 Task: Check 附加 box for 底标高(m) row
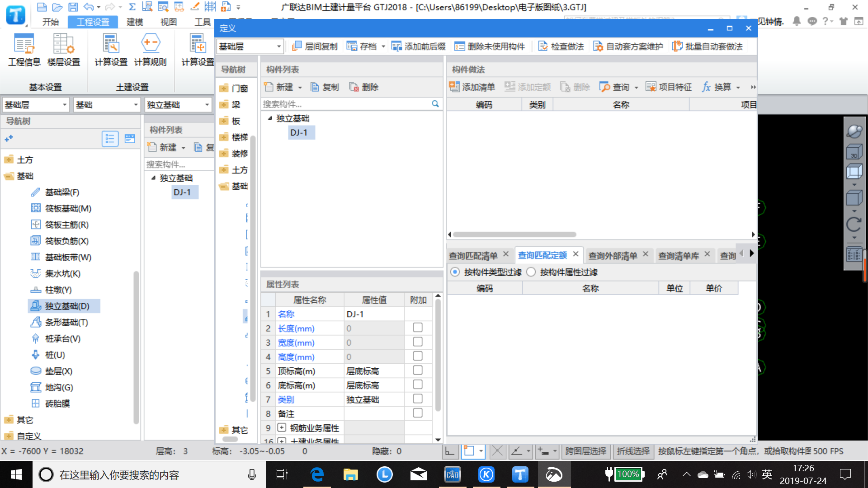[x=418, y=385]
